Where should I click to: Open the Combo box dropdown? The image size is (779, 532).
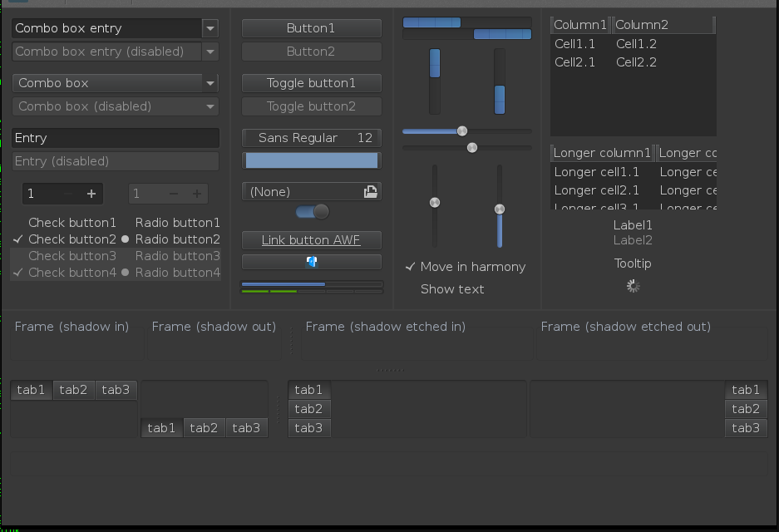[x=116, y=83]
